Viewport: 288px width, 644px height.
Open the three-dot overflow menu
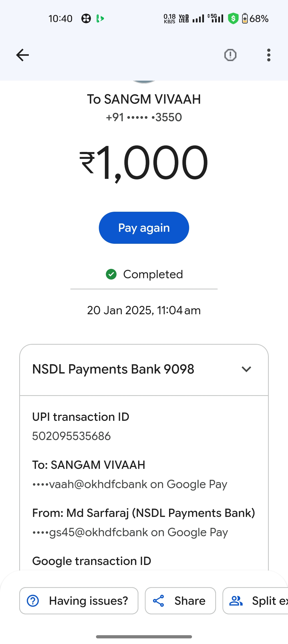[x=269, y=55]
